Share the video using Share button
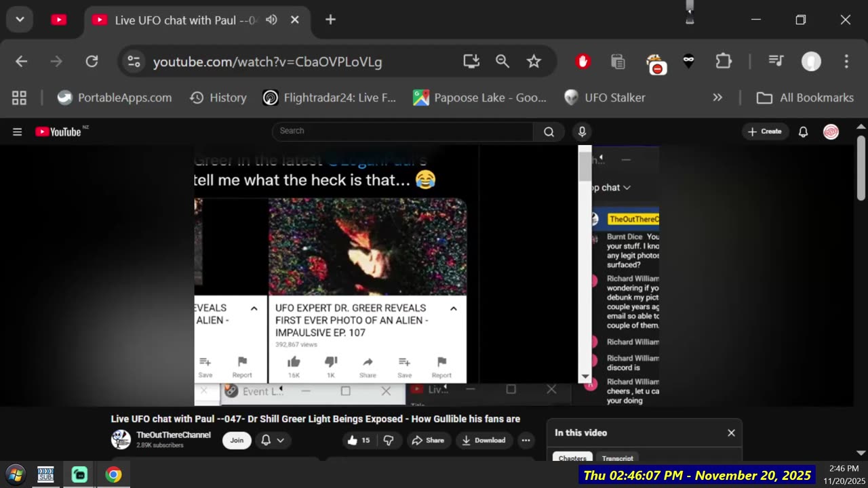 pyautogui.click(x=428, y=440)
